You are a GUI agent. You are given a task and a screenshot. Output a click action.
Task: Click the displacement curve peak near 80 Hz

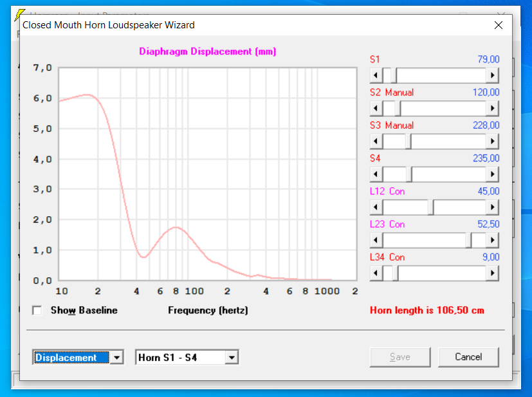point(176,227)
